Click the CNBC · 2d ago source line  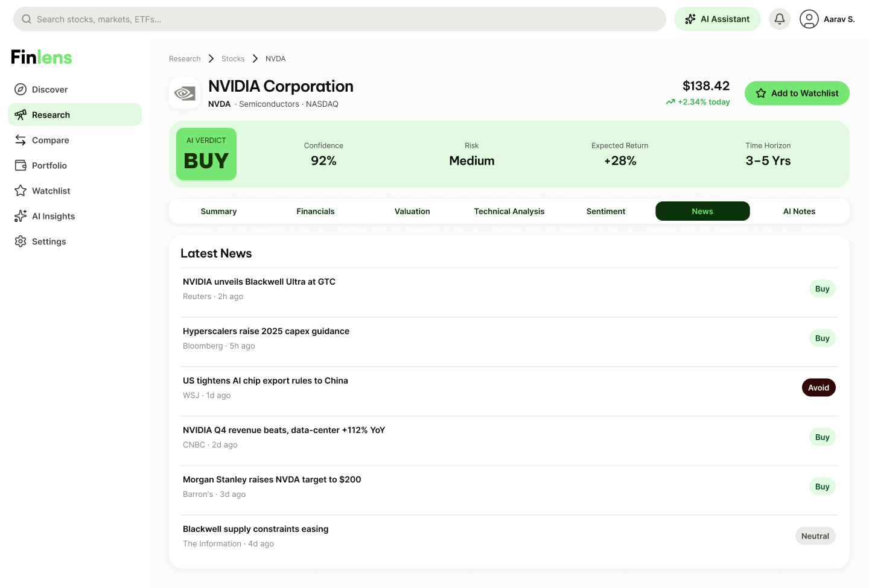click(x=210, y=444)
